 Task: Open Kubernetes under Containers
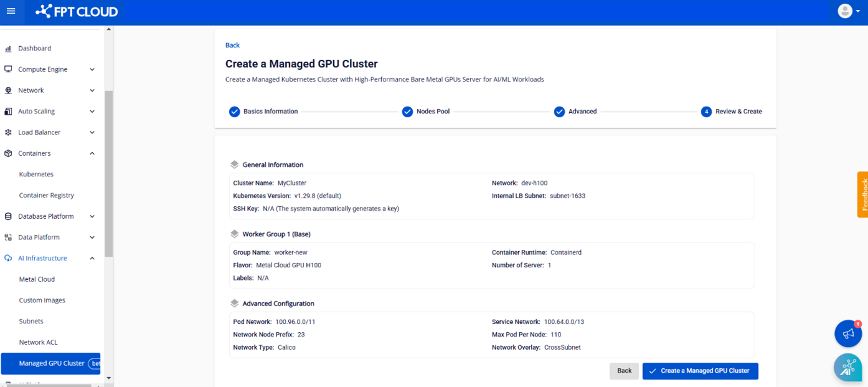pos(36,174)
